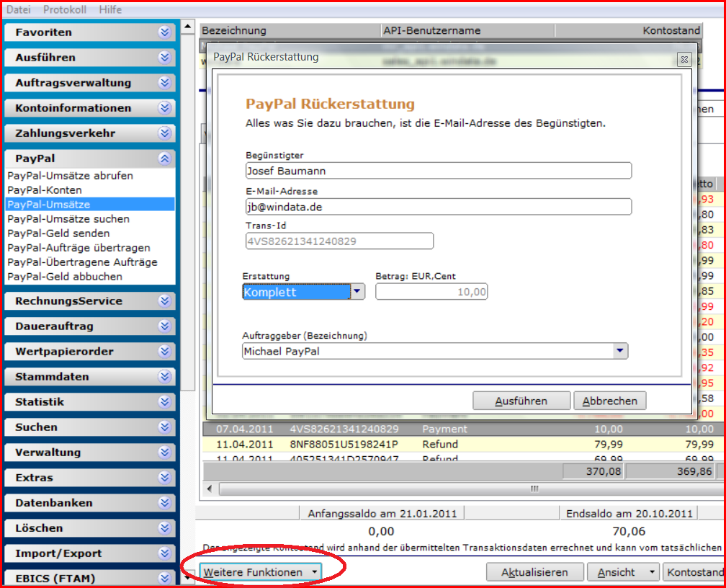
Task: Collapse the PayPal sidebar section
Action: (164, 159)
